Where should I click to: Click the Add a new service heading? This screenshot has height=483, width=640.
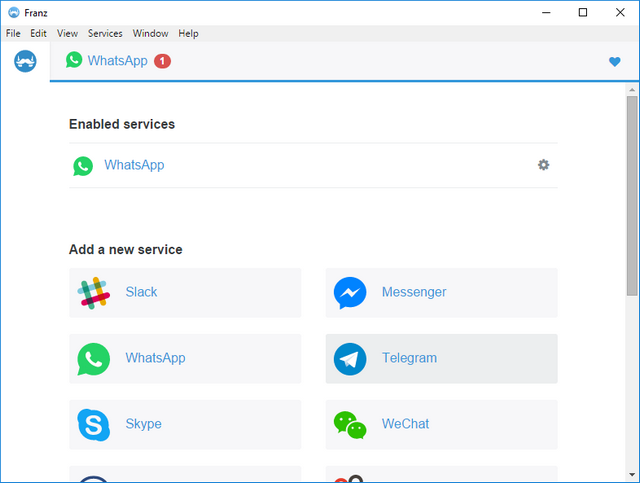(x=125, y=249)
